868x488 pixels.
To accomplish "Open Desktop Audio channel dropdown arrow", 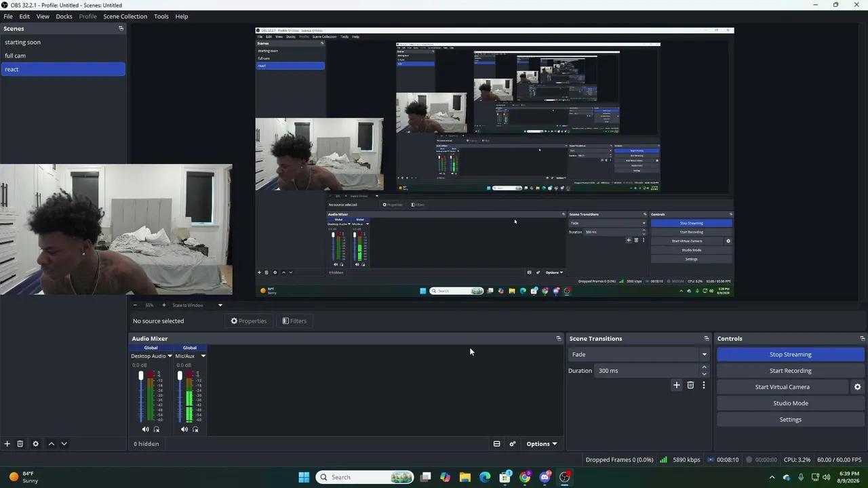I will pyautogui.click(x=170, y=356).
